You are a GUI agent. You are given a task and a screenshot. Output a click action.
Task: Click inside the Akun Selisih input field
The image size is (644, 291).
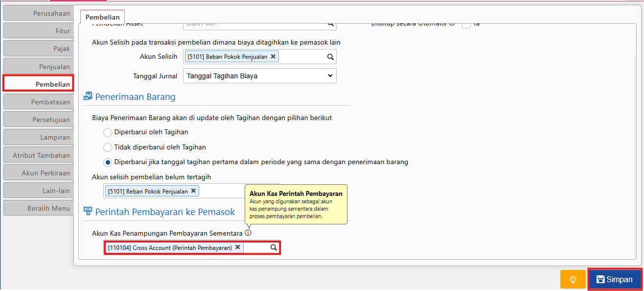[x=301, y=57]
